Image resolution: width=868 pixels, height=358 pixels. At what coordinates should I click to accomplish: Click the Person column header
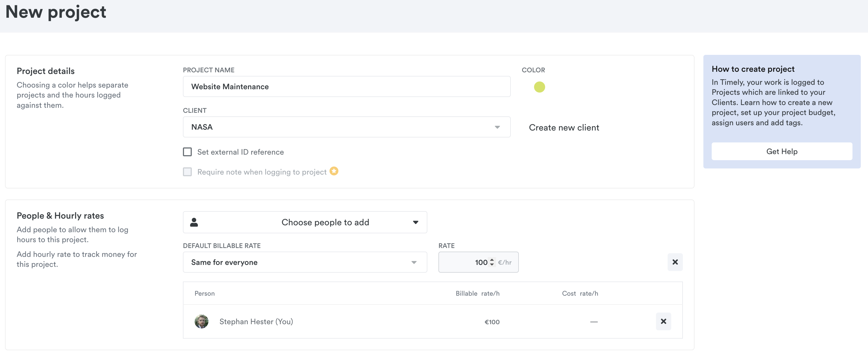pos(204,293)
